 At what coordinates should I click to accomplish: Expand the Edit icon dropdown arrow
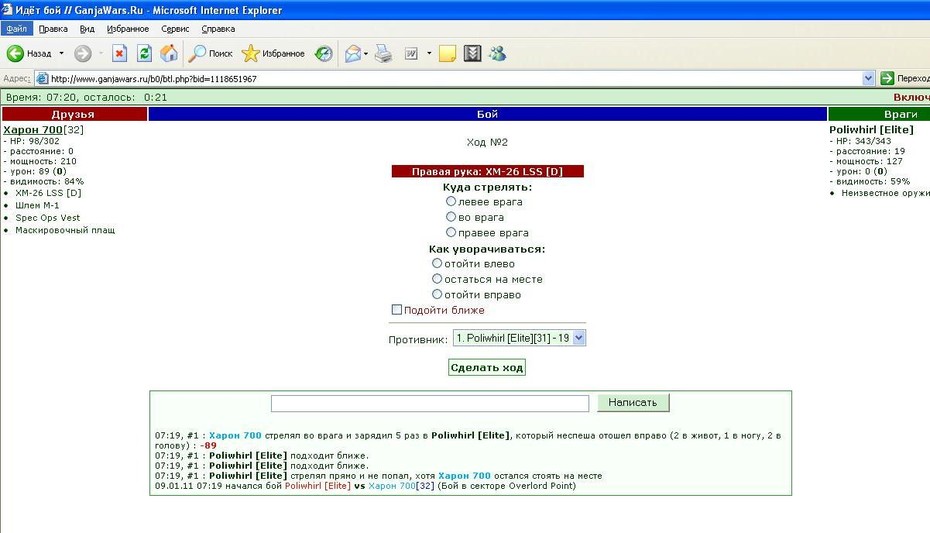429,53
